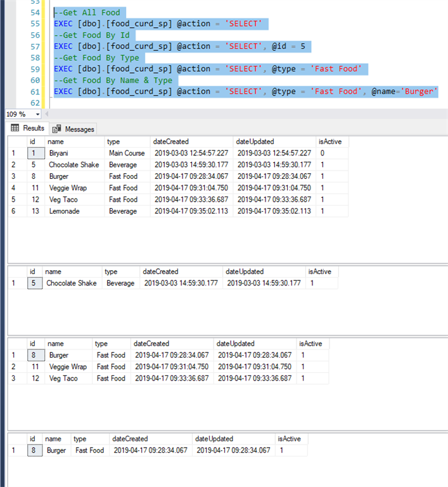The height and width of the screenshot is (487, 448).
Task: Select id 11 in the three-row Fast Food grid
Action: (x=35, y=367)
